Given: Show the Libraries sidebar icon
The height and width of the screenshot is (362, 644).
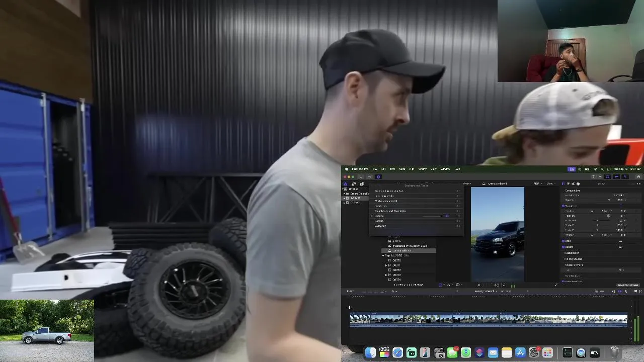Looking at the screenshot, I should pyautogui.click(x=345, y=184).
